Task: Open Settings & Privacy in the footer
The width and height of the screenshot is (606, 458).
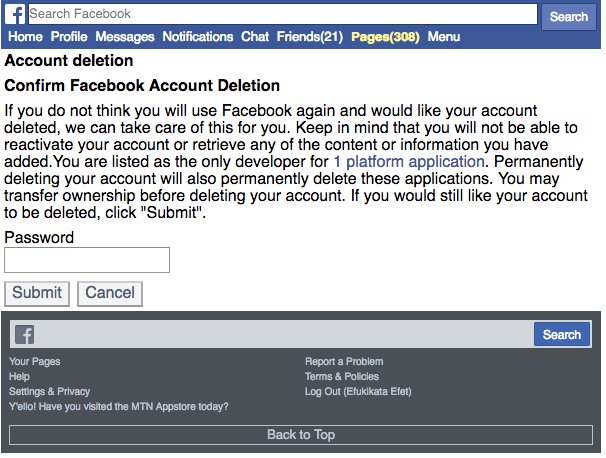Action: pyautogui.click(x=49, y=392)
